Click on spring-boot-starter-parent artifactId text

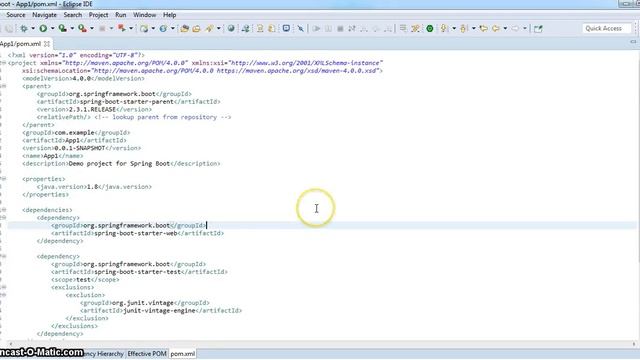tap(127, 102)
